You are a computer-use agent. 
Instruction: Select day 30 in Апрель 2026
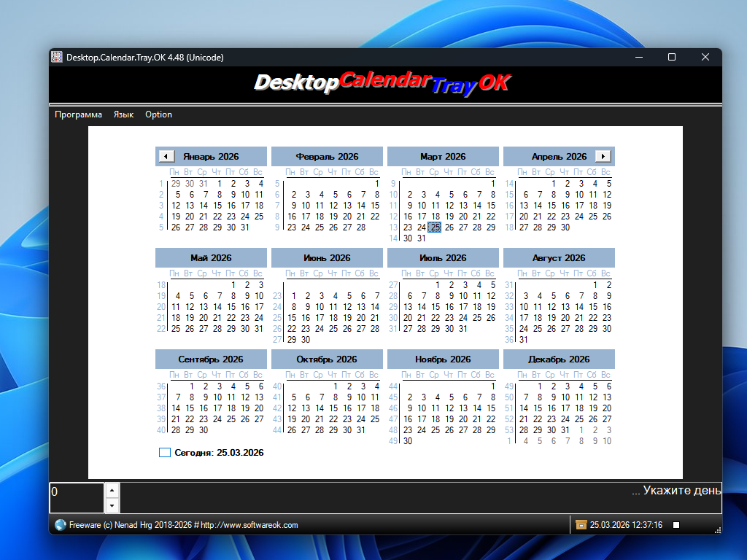tap(565, 227)
